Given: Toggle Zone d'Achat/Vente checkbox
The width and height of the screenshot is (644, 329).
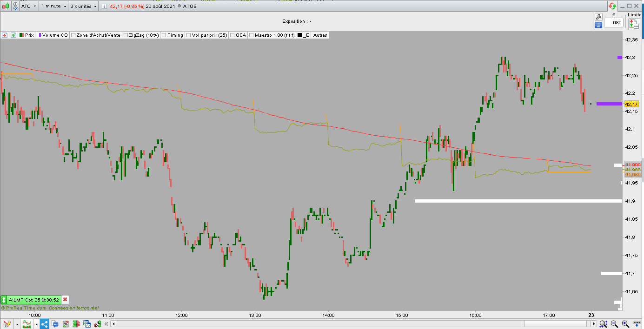Looking at the screenshot, I should [x=73, y=35].
